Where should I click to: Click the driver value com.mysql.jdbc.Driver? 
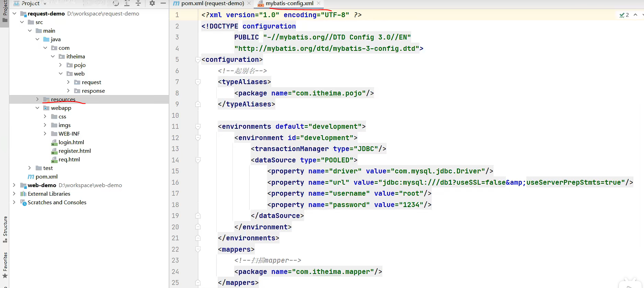point(438,171)
